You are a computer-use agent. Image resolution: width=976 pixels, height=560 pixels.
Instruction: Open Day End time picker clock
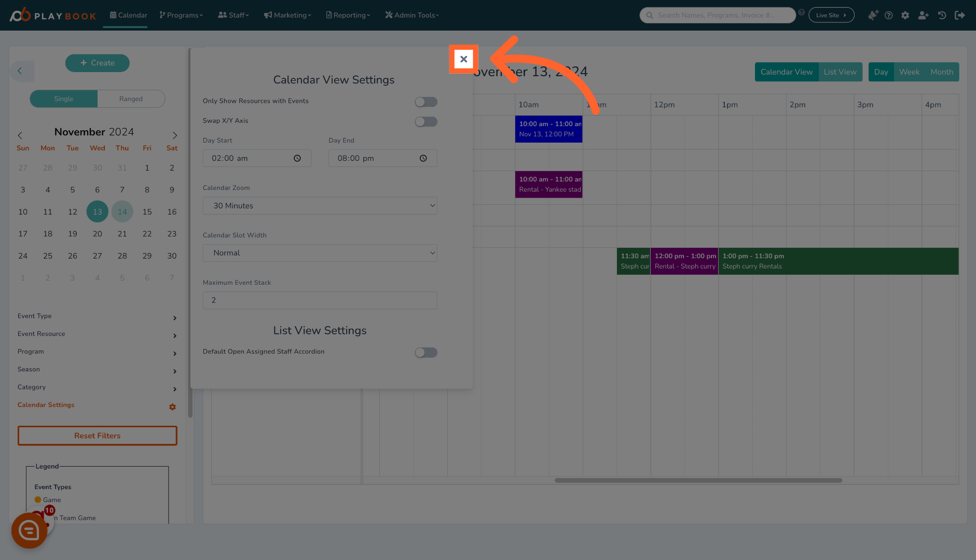pyautogui.click(x=423, y=159)
